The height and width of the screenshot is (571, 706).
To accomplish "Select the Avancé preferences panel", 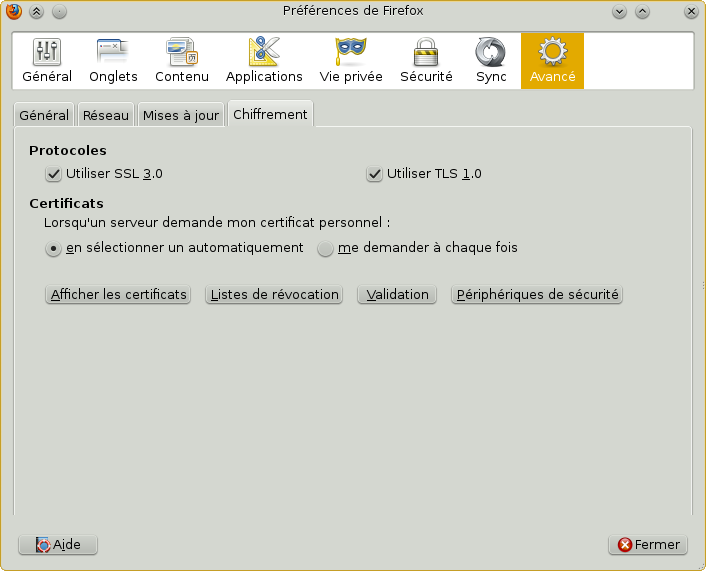I will tap(552, 61).
